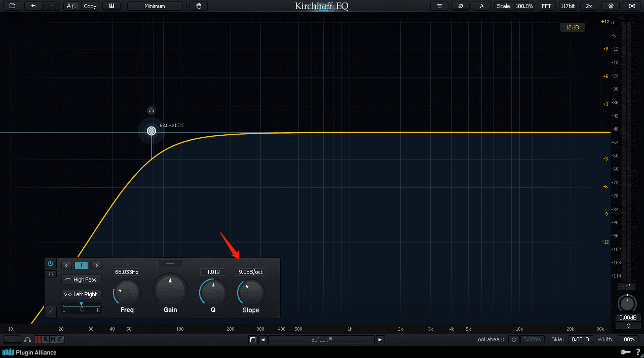
Task: Click the gain value field showing dashes
Action: [170, 263]
